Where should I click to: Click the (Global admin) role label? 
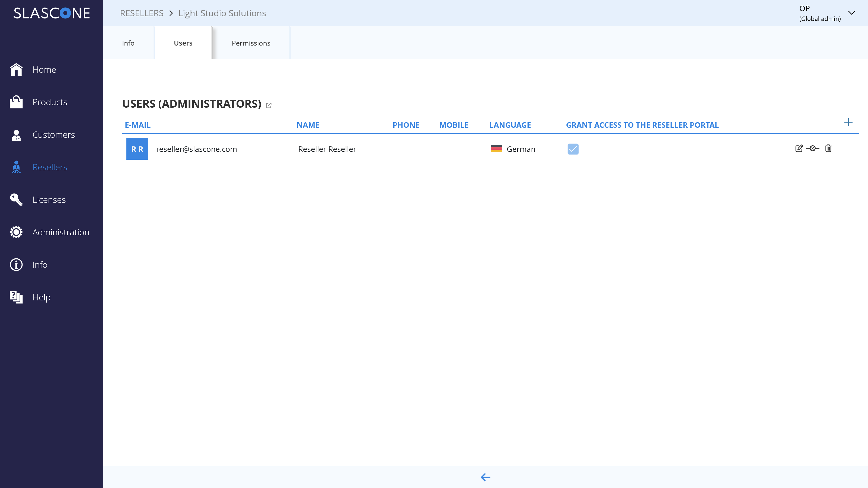820,18
